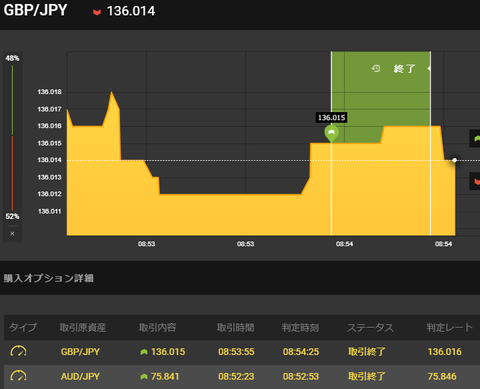This screenshot has width=480, height=389.
Task: Click the 判定時刻 column header
Action: pos(300,327)
